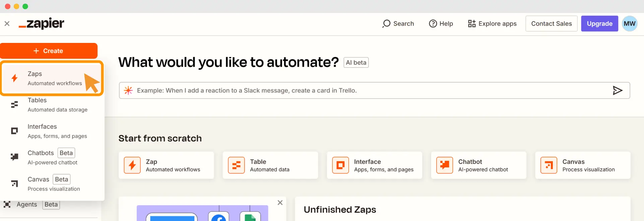644x221 pixels.
Task: Click the Unfinished Zaps heading
Action: [340, 210]
